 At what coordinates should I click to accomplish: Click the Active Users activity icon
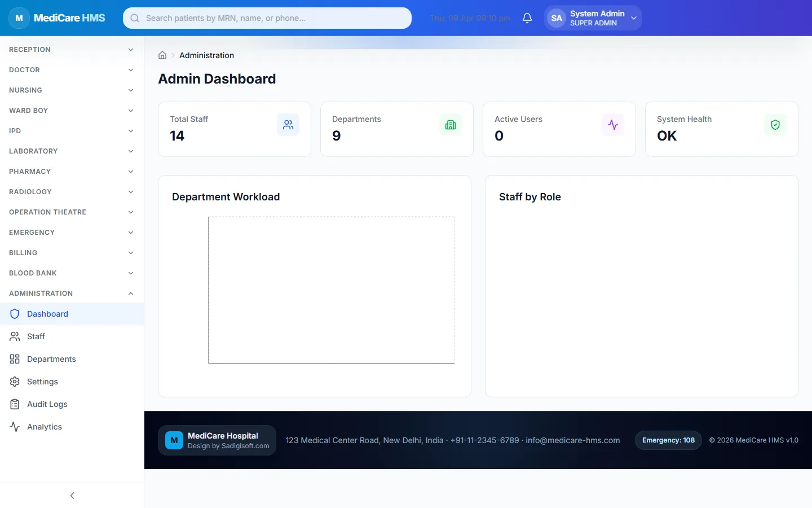pos(613,125)
